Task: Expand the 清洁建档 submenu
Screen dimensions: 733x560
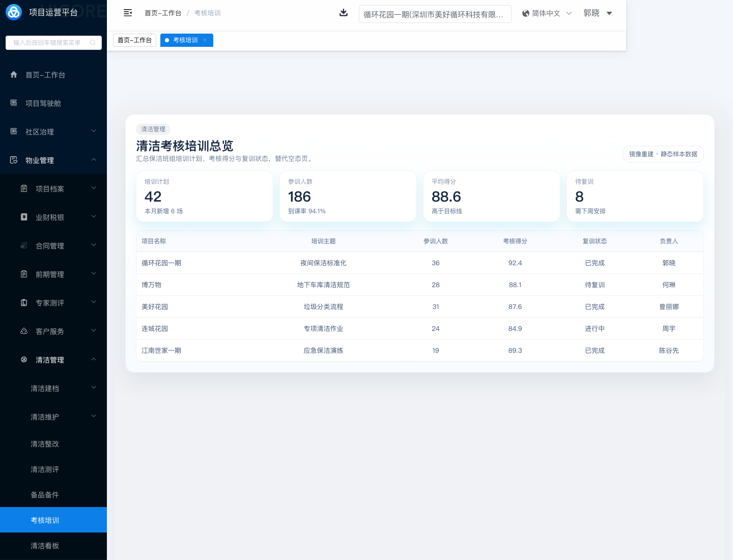Action: click(x=94, y=388)
